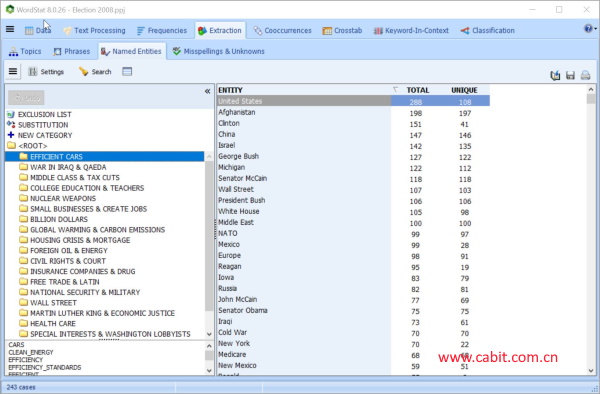Screen dimensions: 600x394
Task: Select SPECIAL INTERESTS & WASHINGTON LOBBYISTS folder
Action: click(x=105, y=334)
